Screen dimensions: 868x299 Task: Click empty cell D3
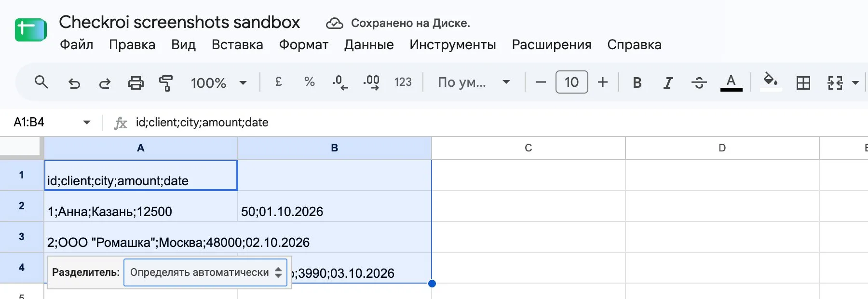pos(722,237)
